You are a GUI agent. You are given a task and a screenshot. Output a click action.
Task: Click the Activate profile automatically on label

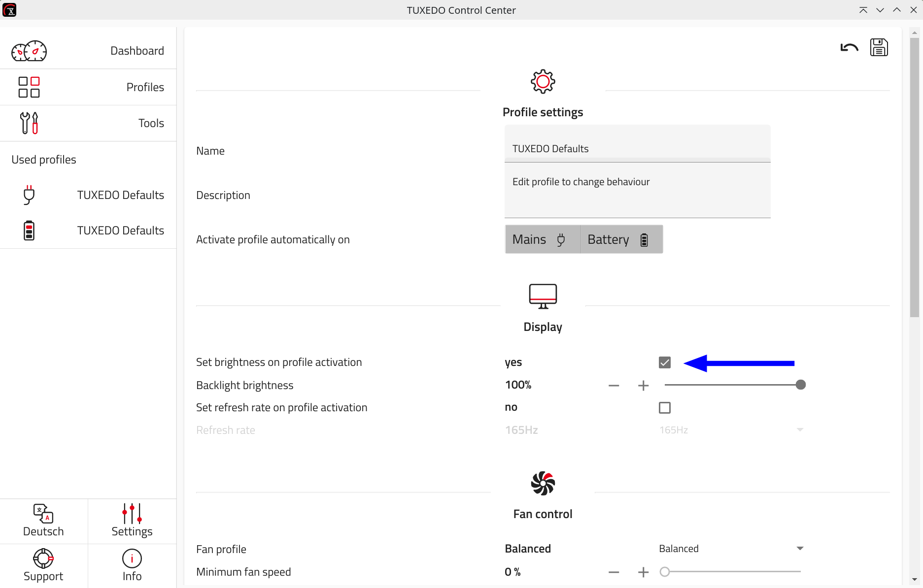click(273, 239)
